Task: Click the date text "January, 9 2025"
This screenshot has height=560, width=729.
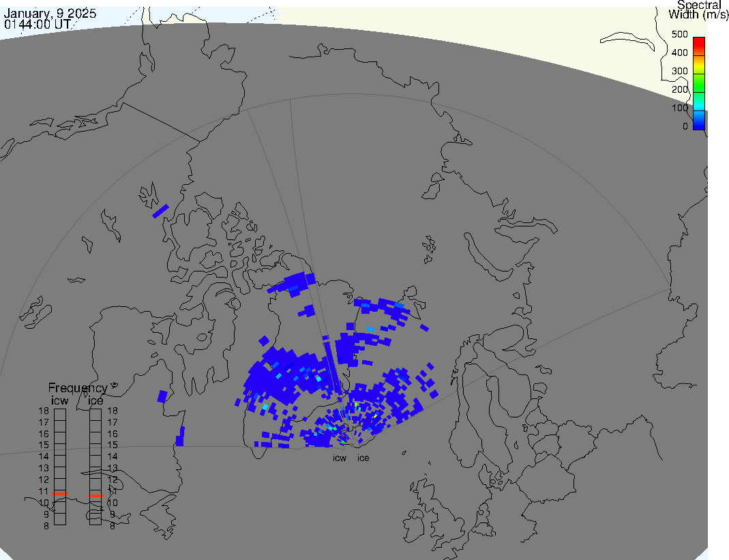Action: [x=50, y=13]
